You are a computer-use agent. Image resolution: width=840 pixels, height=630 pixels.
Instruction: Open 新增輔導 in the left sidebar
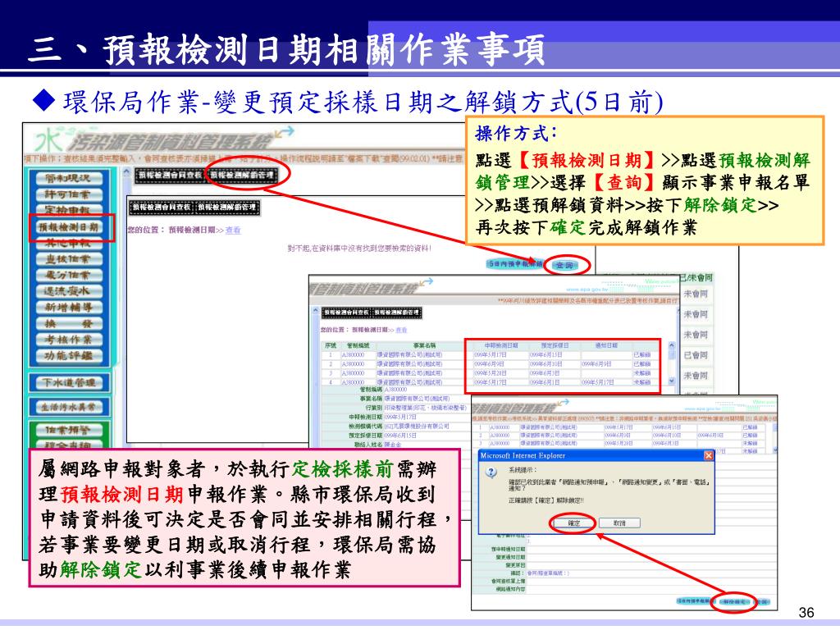[x=68, y=307]
